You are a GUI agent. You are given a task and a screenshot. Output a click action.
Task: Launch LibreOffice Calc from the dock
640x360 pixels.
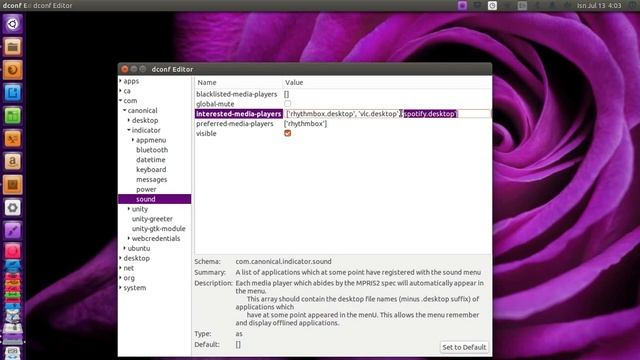point(13,116)
